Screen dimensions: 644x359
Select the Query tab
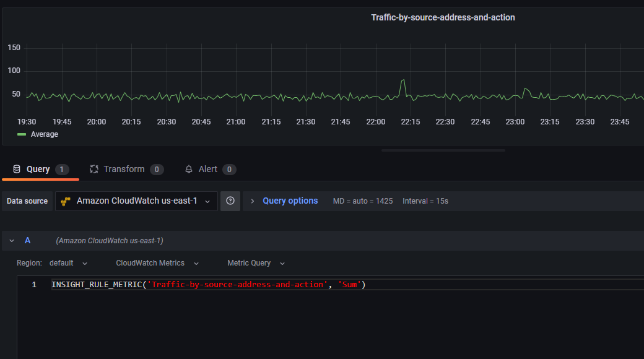click(x=37, y=168)
